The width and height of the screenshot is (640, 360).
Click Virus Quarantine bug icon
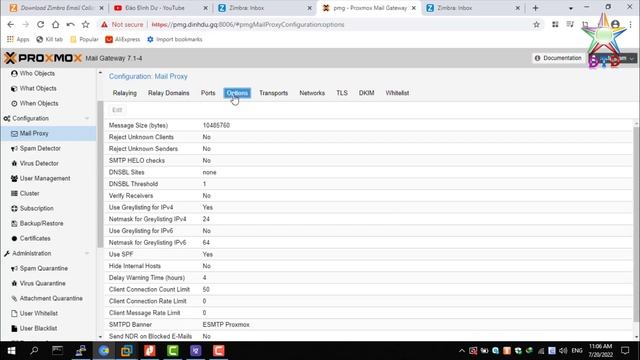pos(14,283)
